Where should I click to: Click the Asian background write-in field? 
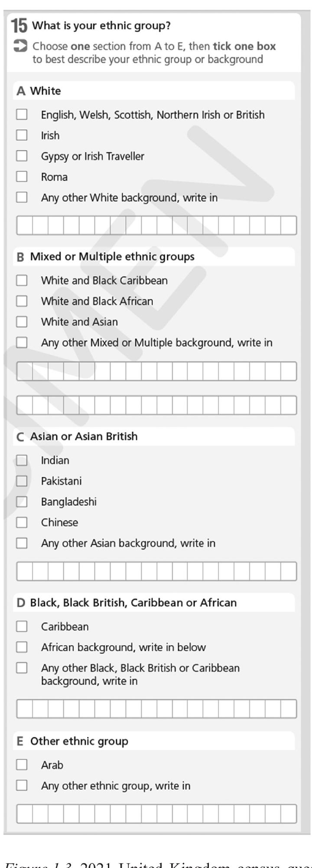156,571
